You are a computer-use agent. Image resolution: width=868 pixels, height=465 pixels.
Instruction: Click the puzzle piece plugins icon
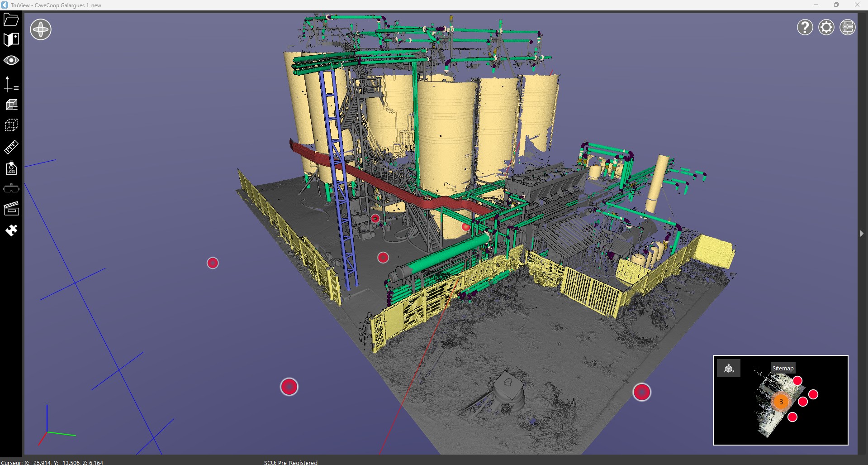(11, 230)
